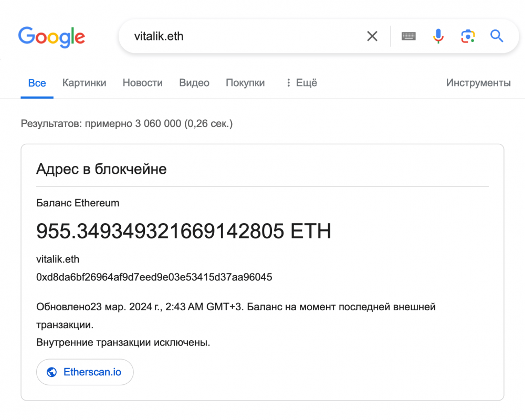Click the Адрес в блокчейне card heading

tap(101, 169)
